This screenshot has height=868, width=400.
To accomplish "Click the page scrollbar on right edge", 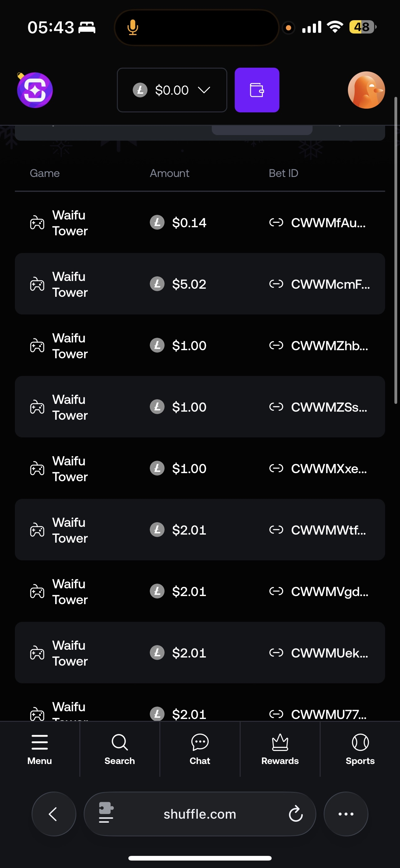I will pyautogui.click(x=396, y=250).
